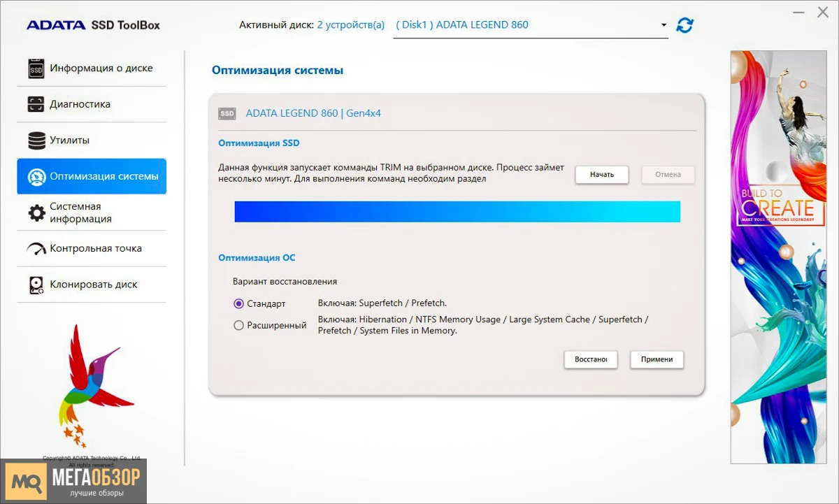Click the Оптимизация ОС heading
The width and height of the screenshot is (839, 504).
(257, 258)
